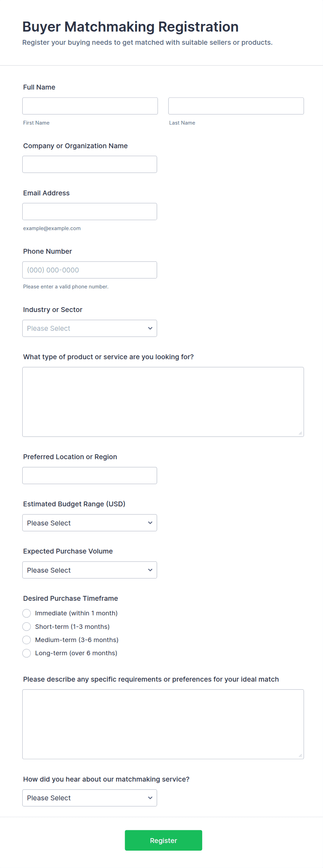The width and height of the screenshot is (323, 868).
Task: Click the Preferred Location or Region field
Action: (x=90, y=475)
